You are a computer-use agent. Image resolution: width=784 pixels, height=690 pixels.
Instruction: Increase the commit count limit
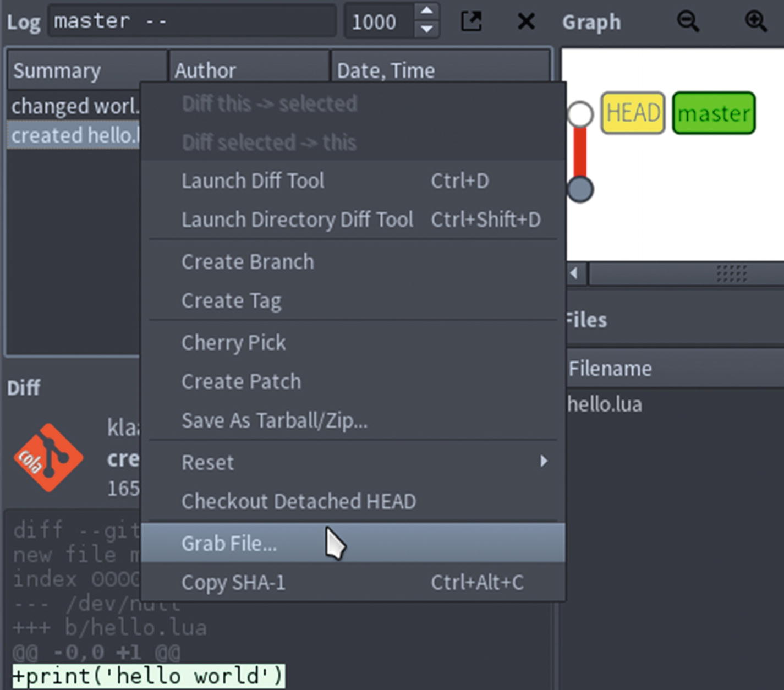(426, 11)
